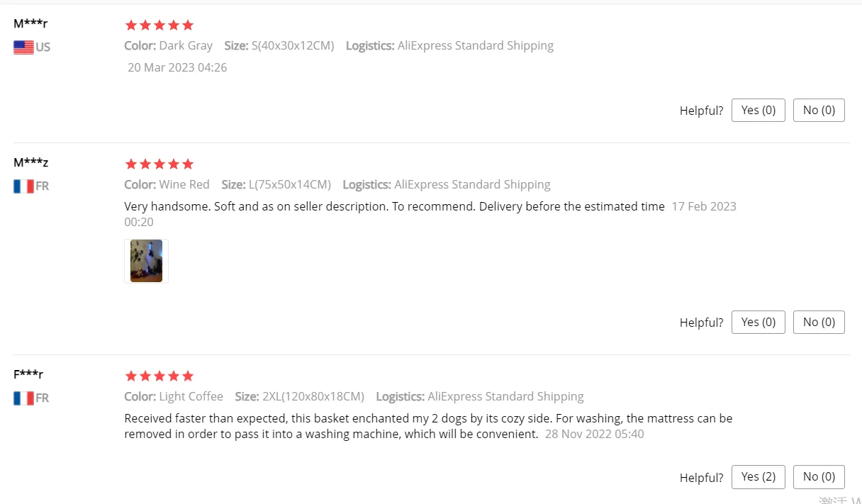Viewport: 862px width, 504px height.
Task: Click the five-star rating on M***r's review
Action: [159, 26]
